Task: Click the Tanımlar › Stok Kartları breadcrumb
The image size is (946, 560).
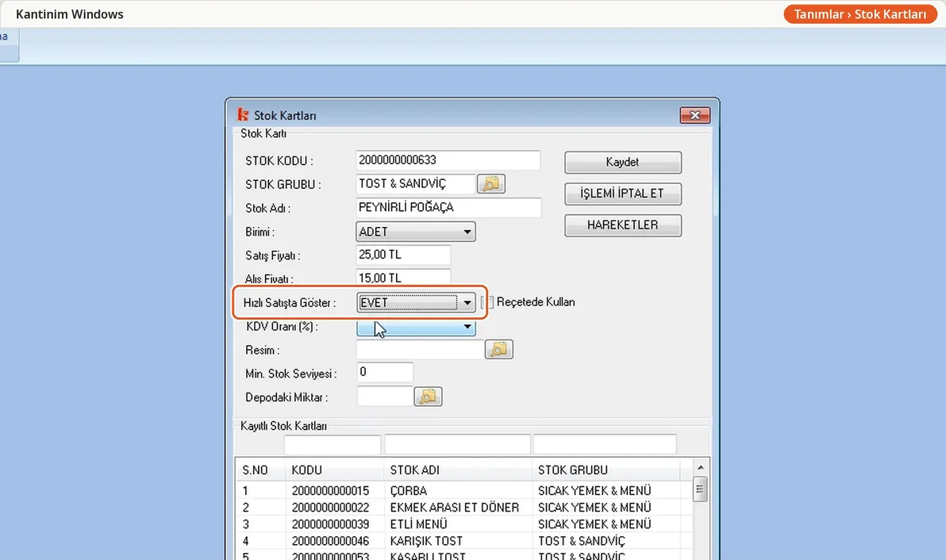Action: pyautogui.click(x=859, y=13)
